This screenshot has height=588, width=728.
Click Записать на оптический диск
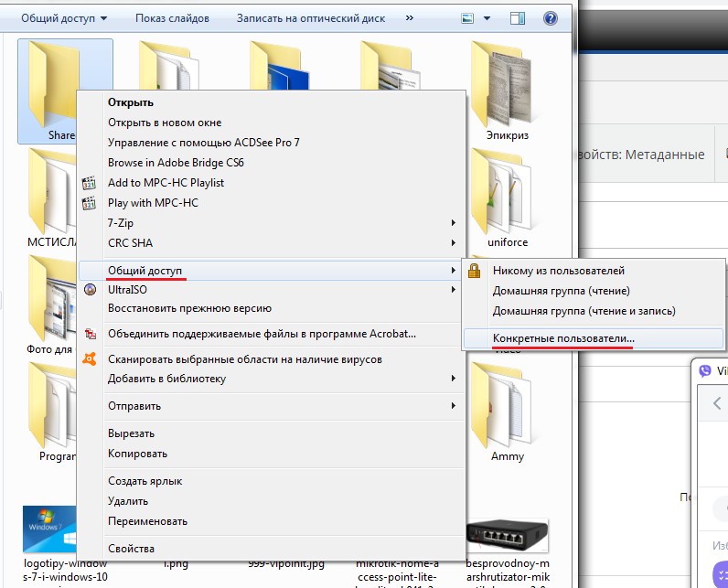[311, 18]
